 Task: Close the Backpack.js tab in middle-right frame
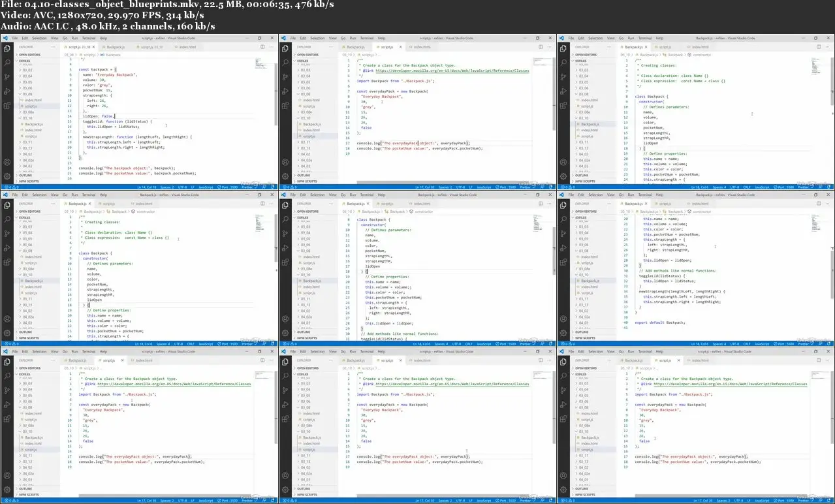tap(646, 204)
